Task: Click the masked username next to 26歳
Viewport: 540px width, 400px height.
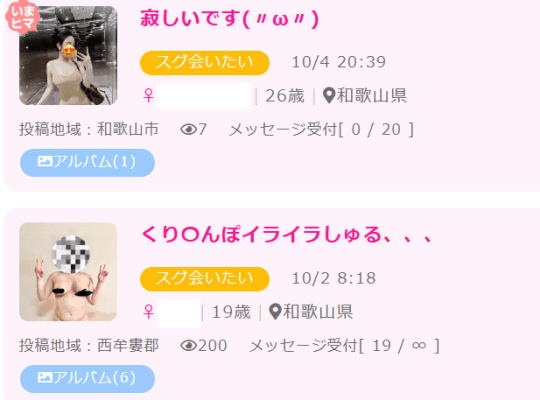Action: coord(204,95)
